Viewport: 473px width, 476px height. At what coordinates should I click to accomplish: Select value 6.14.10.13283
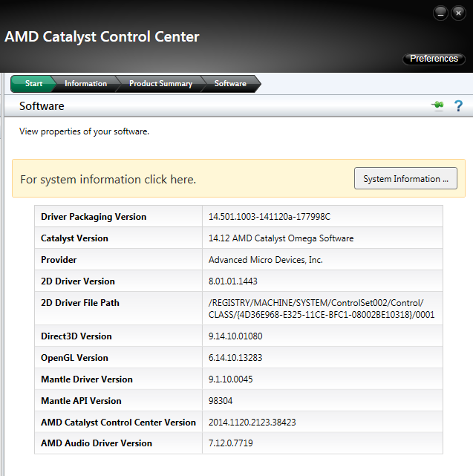point(235,358)
